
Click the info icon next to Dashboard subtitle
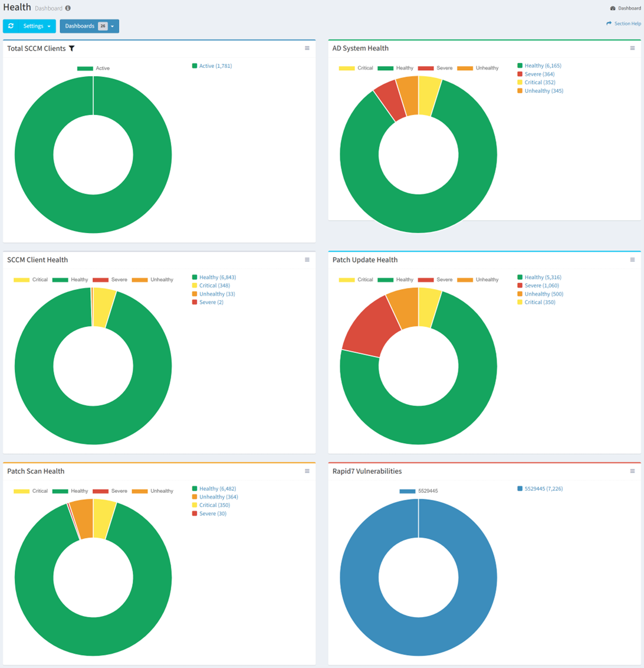(68, 9)
